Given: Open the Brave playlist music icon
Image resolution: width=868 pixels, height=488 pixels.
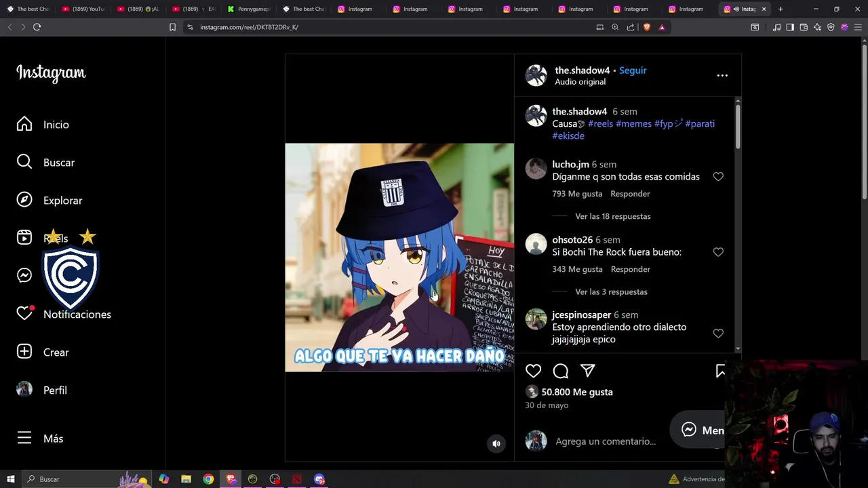Looking at the screenshot, I should [x=776, y=27].
